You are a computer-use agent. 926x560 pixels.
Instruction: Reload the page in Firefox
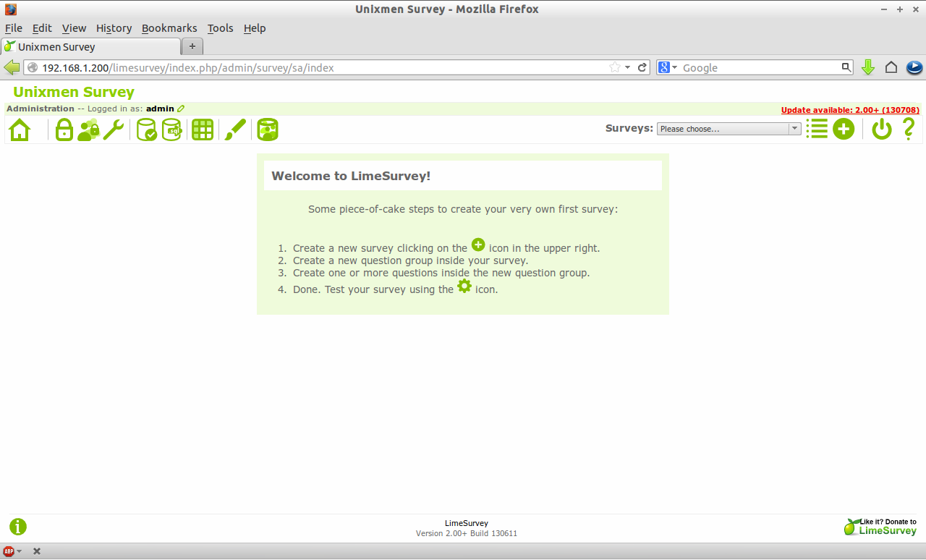(x=642, y=67)
